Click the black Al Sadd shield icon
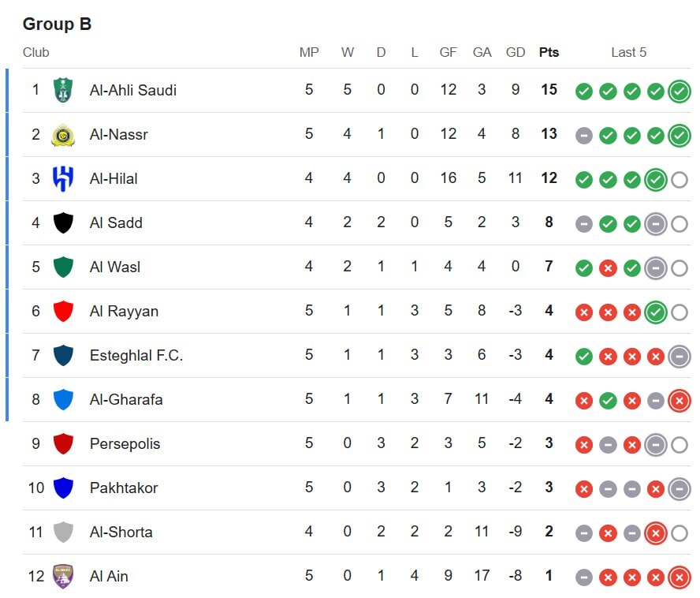The image size is (700, 598). 63,222
